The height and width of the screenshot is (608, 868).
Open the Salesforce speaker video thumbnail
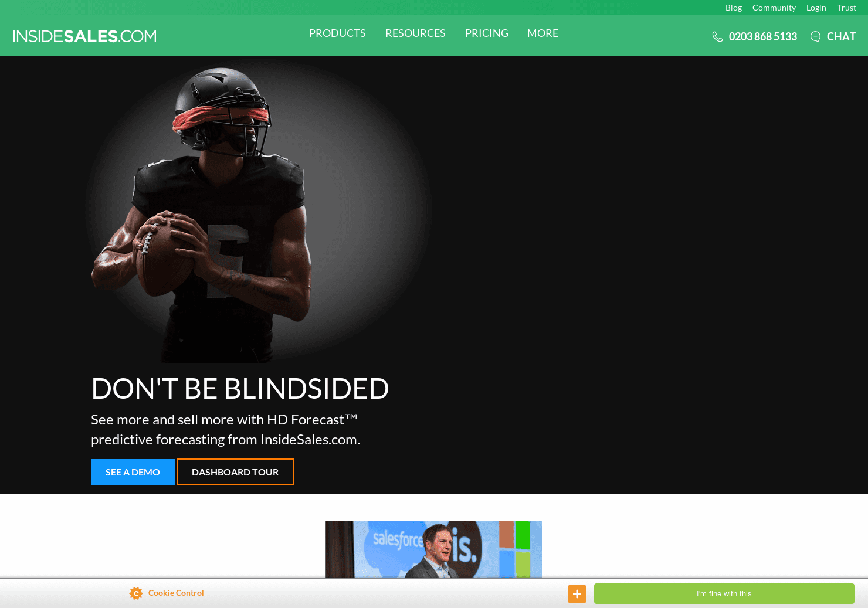coord(433,549)
